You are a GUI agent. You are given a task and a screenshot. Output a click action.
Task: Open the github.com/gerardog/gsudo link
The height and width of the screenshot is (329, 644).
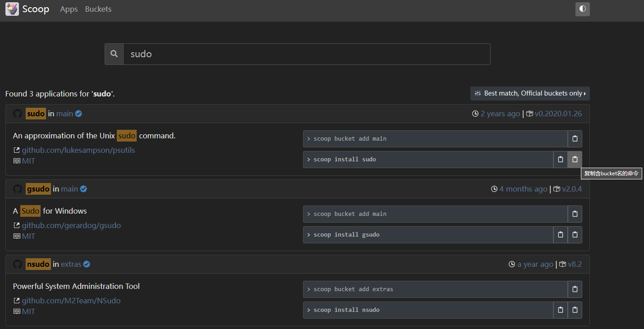pyautogui.click(x=71, y=225)
